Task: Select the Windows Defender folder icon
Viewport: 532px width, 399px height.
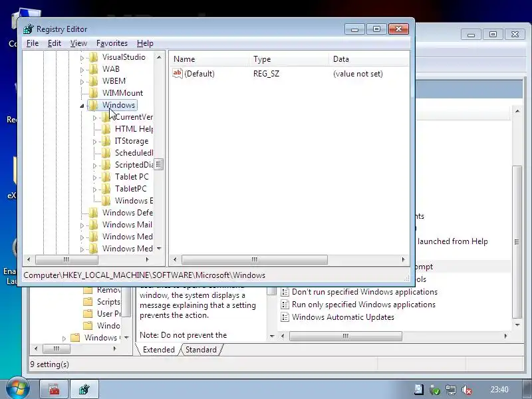Action: [x=94, y=213]
